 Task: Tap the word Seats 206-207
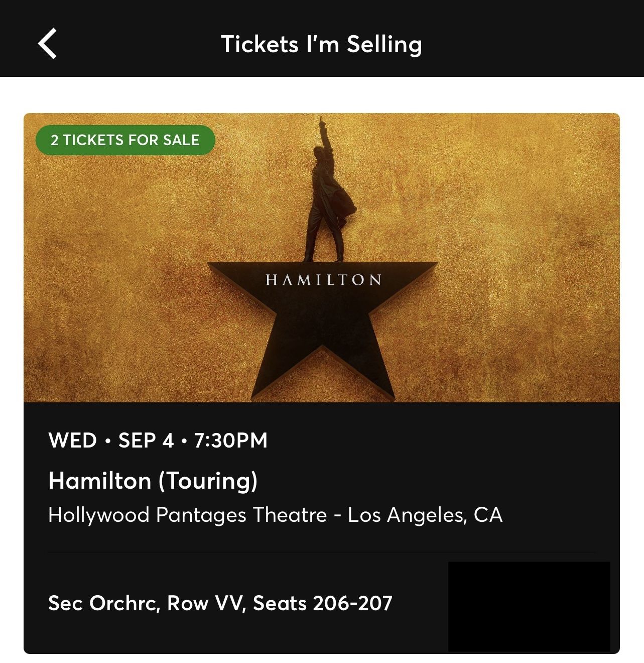click(x=322, y=603)
